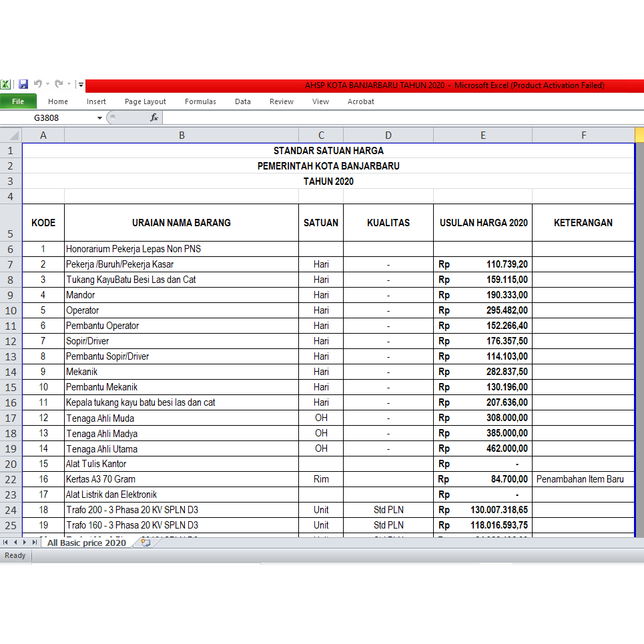Open the Acrobat tab
644x644 pixels.
point(360,101)
